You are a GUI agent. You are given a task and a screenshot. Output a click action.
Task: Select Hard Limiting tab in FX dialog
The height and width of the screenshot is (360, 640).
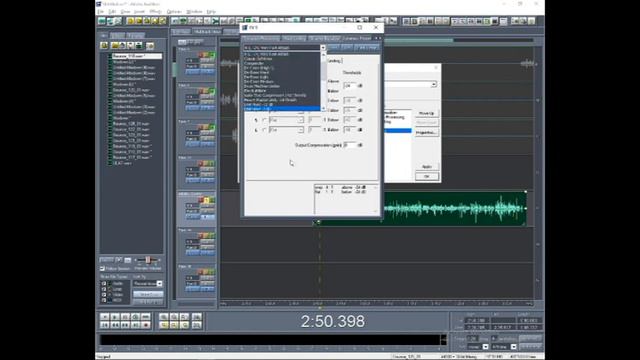294,38
